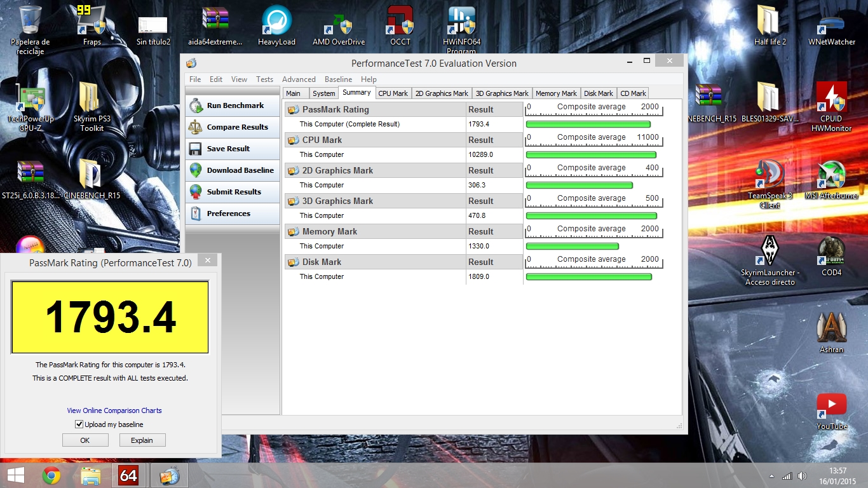The height and width of the screenshot is (488, 868).
Task: Open Chrome from the taskbar
Action: [x=51, y=475]
